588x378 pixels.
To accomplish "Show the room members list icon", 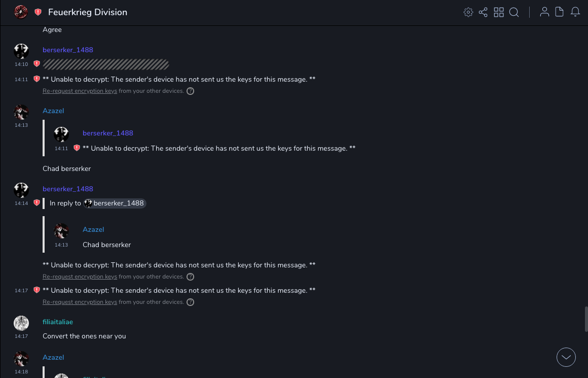I will click(544, 12).
